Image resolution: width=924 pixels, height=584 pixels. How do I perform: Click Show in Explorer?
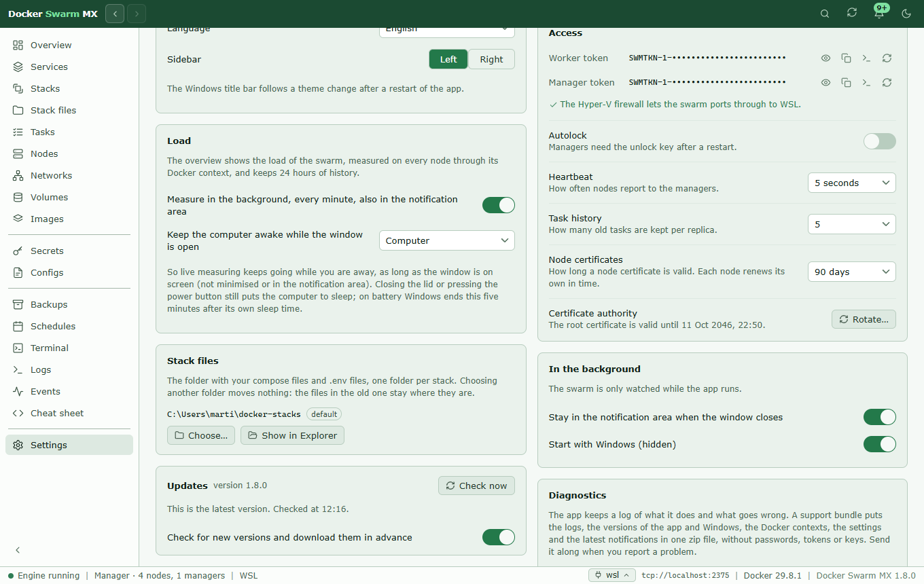pyautogui.click(x=292, y=435)
